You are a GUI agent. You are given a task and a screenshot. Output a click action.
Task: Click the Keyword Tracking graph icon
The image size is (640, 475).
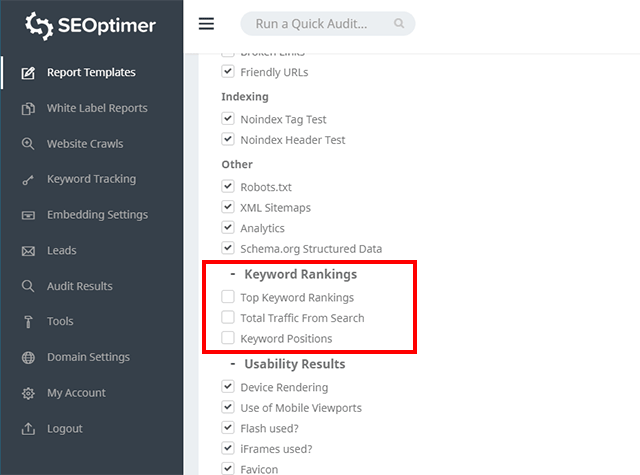(x=28, y=180)
